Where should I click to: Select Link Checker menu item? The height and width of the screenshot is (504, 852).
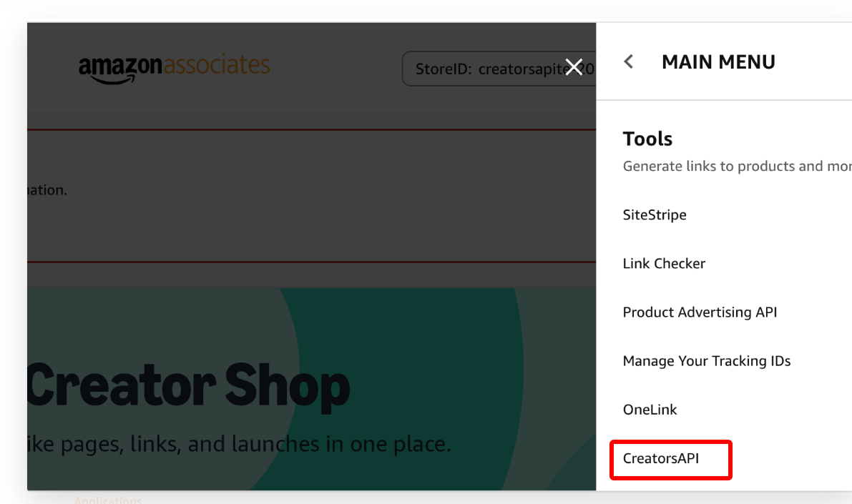(x=663, y=263)
